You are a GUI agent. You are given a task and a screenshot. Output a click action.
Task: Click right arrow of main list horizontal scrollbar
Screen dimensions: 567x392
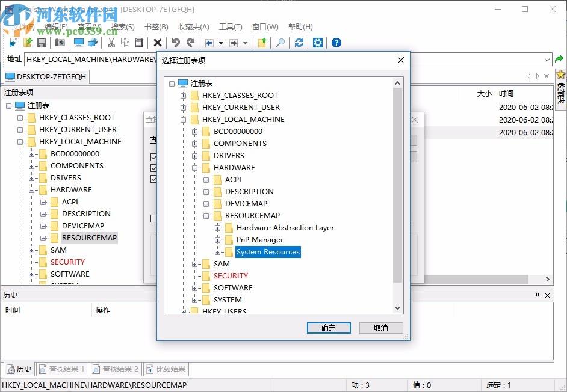pyautogui.click(x=548, y=280)
